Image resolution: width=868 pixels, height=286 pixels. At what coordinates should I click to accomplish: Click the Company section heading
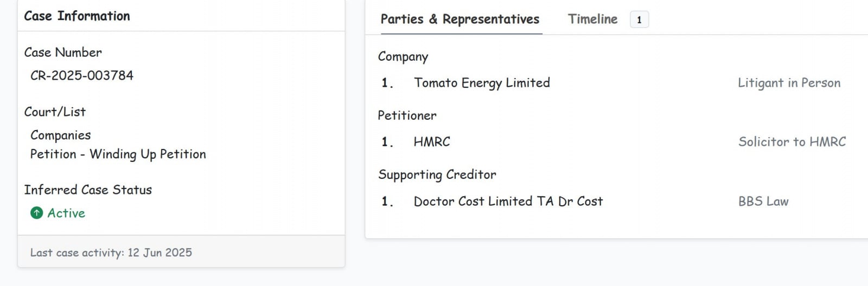pos(403,57)
